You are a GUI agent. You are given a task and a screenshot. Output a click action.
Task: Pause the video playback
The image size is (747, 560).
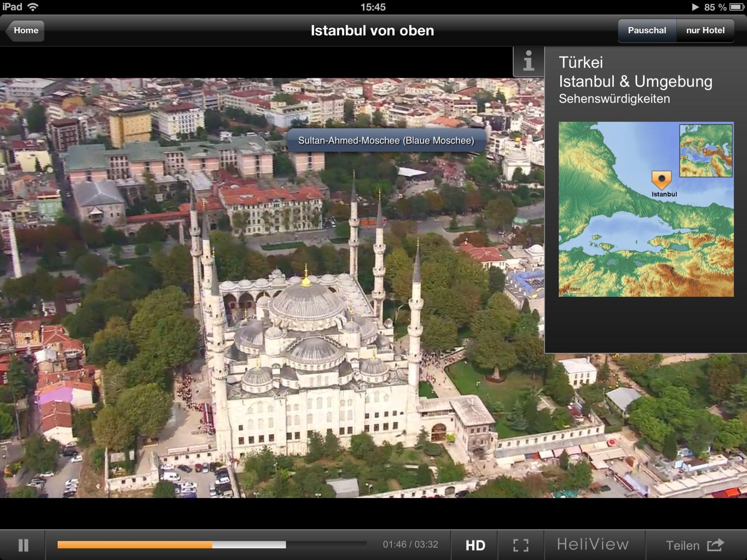[x=23, y=545]
